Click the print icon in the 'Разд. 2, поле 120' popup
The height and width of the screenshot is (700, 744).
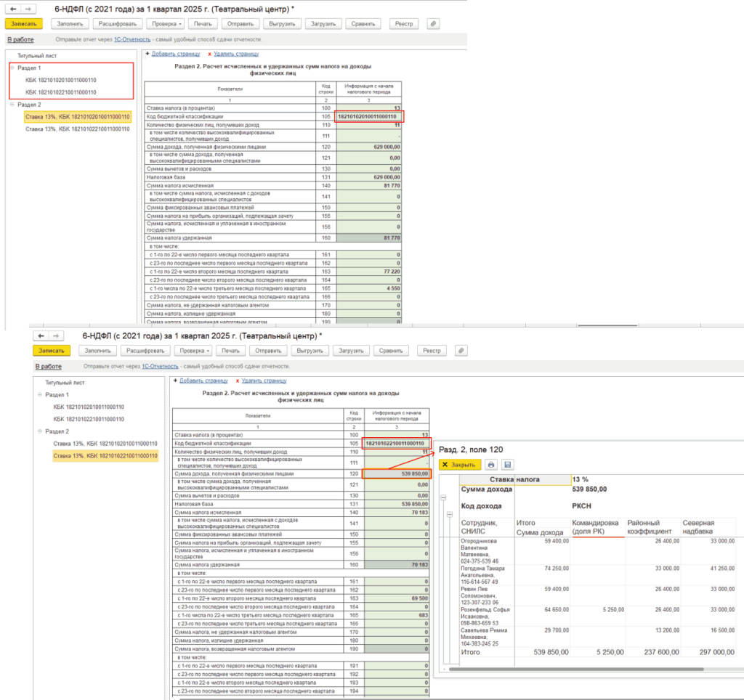(491, 465)
